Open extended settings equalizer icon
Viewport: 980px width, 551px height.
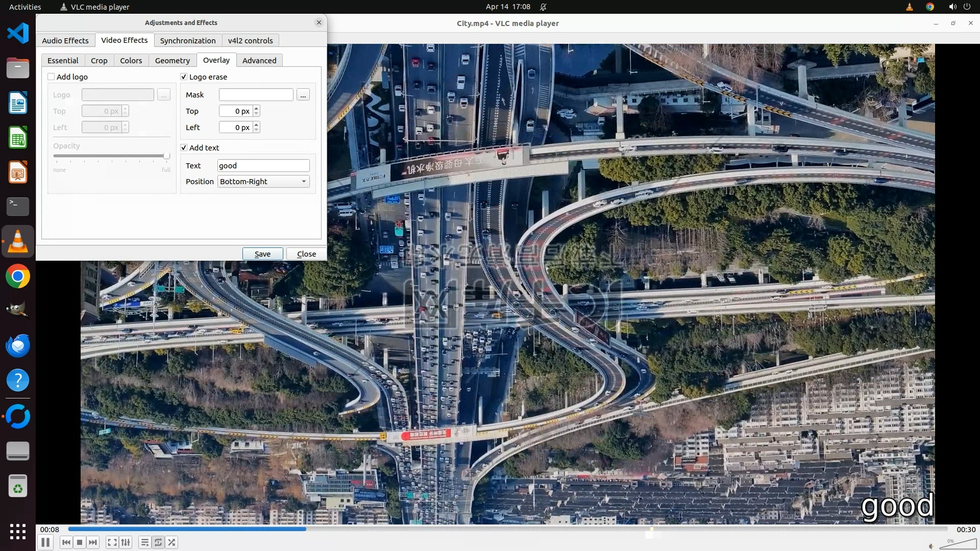(x=126, y=542)
